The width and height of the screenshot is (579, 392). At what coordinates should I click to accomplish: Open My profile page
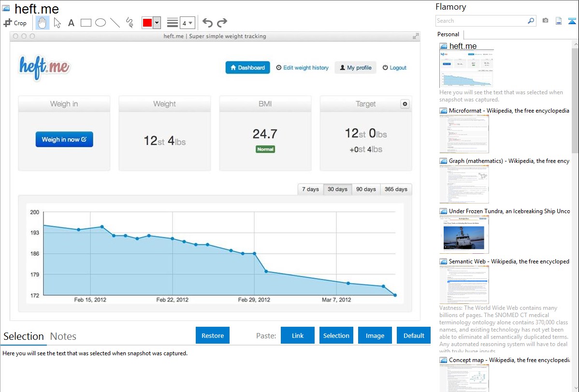pyautogui.click(x=356, y=68)
